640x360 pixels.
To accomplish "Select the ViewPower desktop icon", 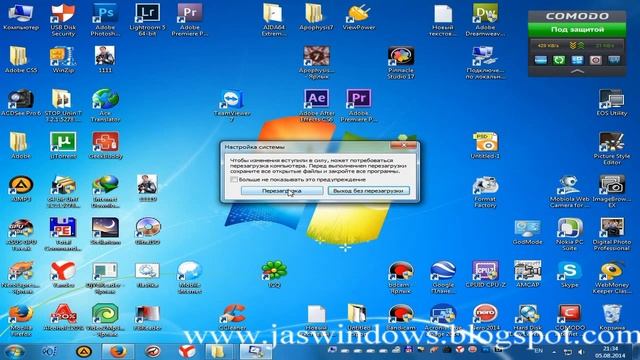I will tap(359, 18).
